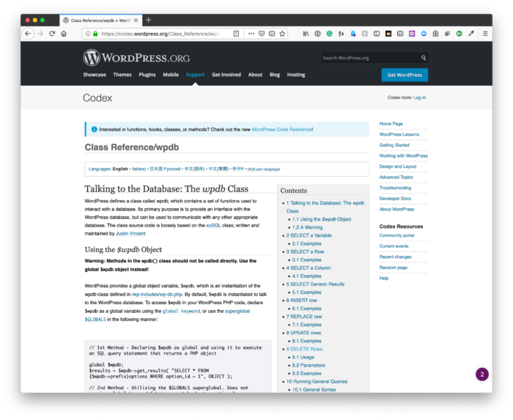Image resolution: width=513 pixels, height=420 pixels.
Task: Open the /wp-includes/wp-db.php link
Action: (157, 295)
